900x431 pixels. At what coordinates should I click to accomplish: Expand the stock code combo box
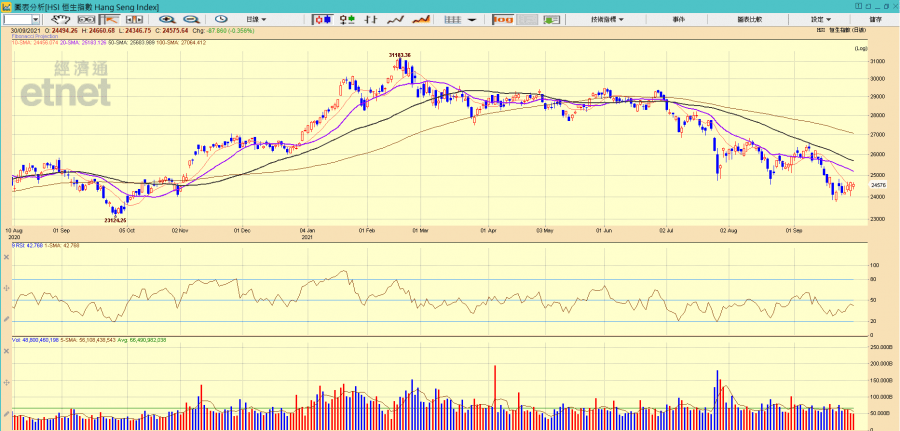(x=36, y=19)
